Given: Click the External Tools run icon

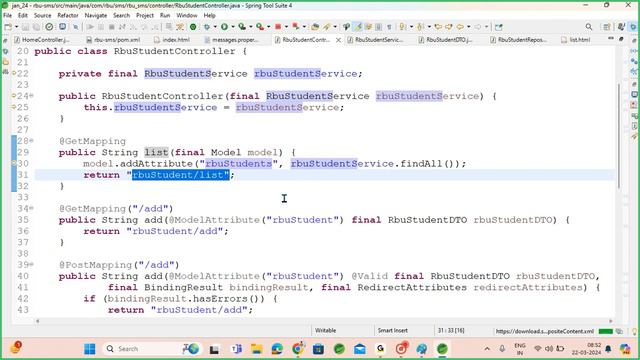Looking at the screenshot, I should click(x=260, y=27).
